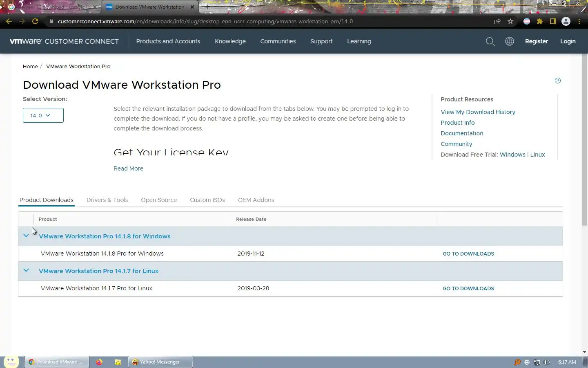This screenshot has width=588, height=368.
Task: Click the help question mark icon
Action: (558, 81)
